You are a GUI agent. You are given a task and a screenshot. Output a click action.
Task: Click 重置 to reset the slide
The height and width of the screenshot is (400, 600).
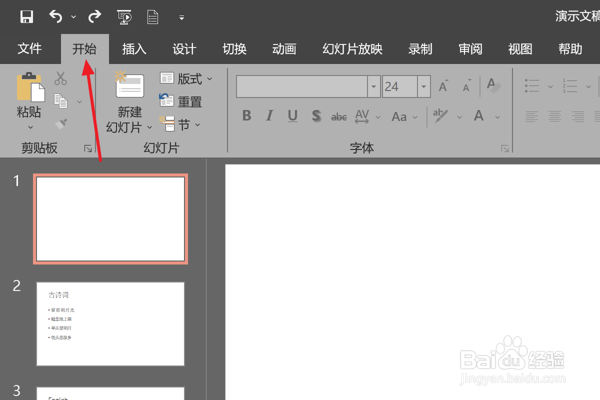181,101
